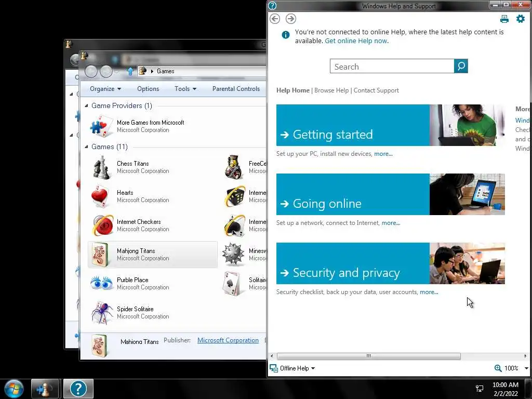This screenshot has height=399, width=532.
Task: Open the Security and privacy banner
Action: coord(353,263)
